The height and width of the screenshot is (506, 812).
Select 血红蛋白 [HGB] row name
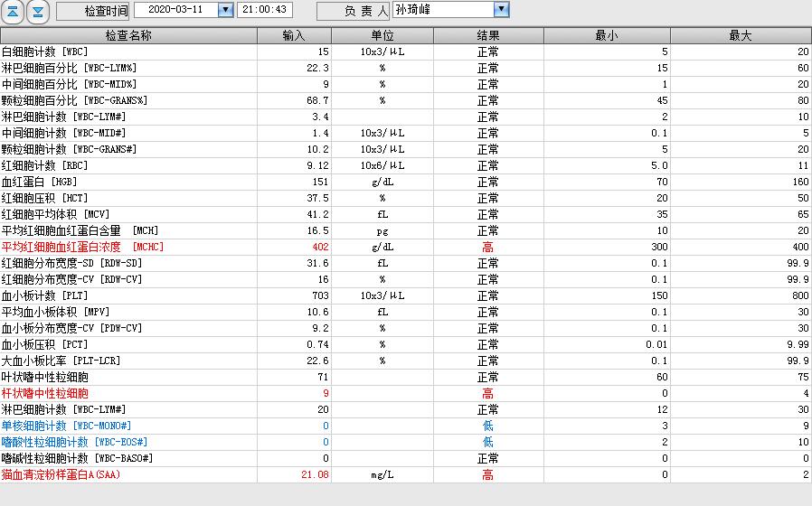tap(40, 182)
